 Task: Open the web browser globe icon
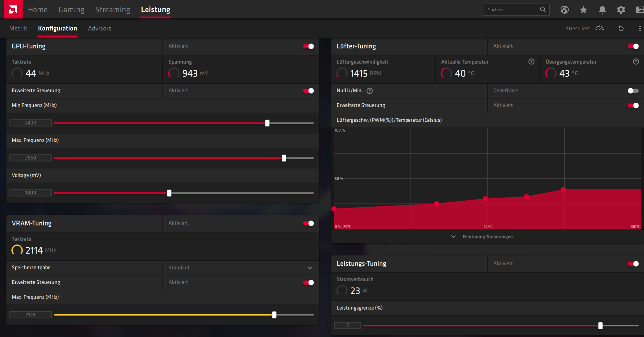pyautogui.click(x=564, y=10)
